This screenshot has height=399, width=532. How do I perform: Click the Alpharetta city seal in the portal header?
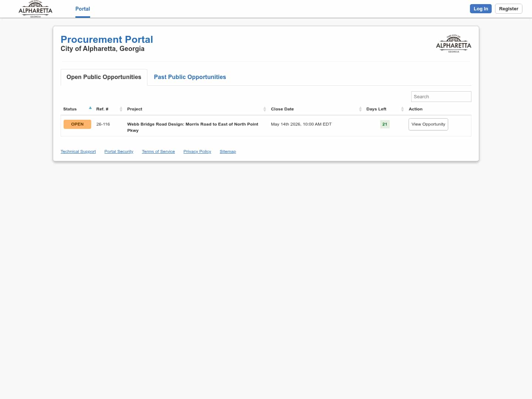(453, 43)
